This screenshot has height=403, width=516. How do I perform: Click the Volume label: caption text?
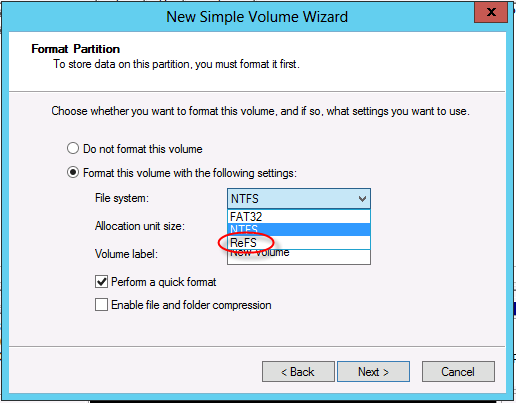coord(126,254)
